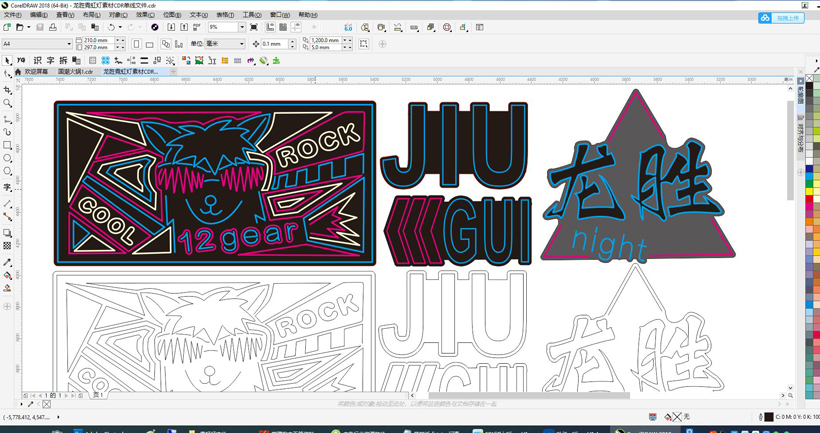Image resolution: width=820 pixels, height=433 pixels.
Task: Toggle All Pages layout button
Action: tap(166, 44)
